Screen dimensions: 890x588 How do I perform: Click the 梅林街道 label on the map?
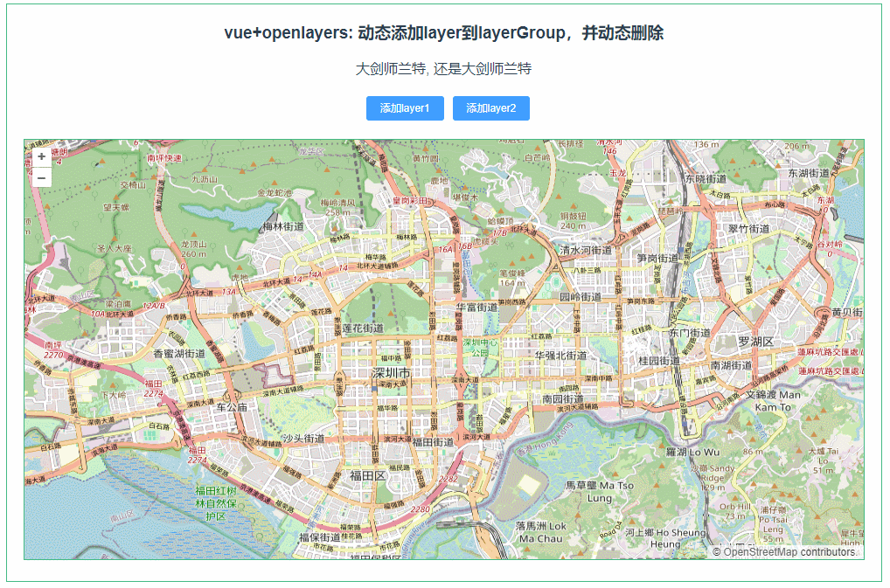click(x=282, y=226)
